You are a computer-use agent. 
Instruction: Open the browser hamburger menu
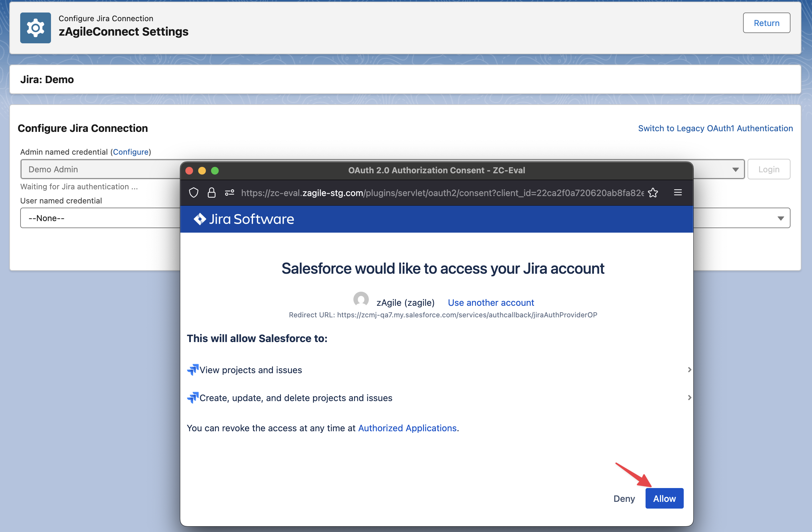tap(678, 193)
